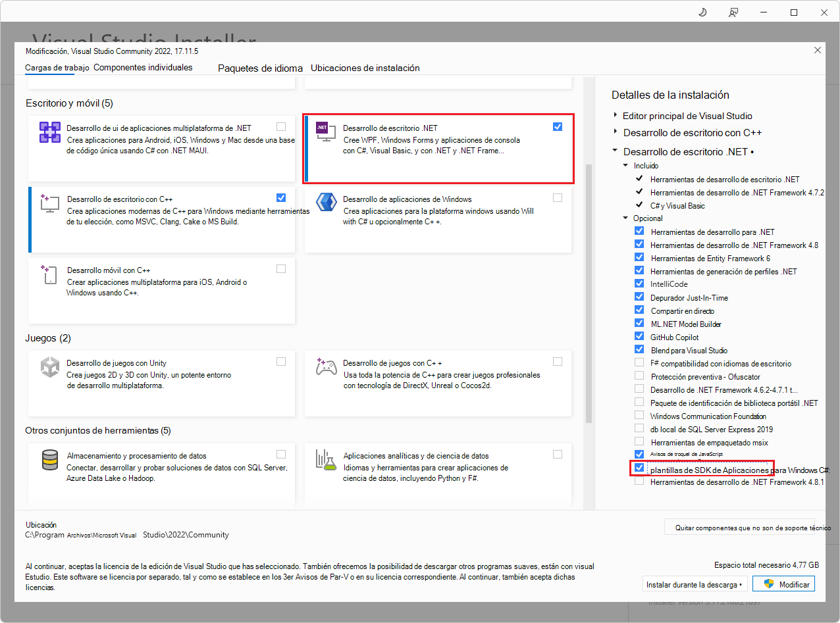Uncheck Desarrollo de escritorio con C++ workload
The width and height of the screenshot is (840, 623).
tap(282, 197)
